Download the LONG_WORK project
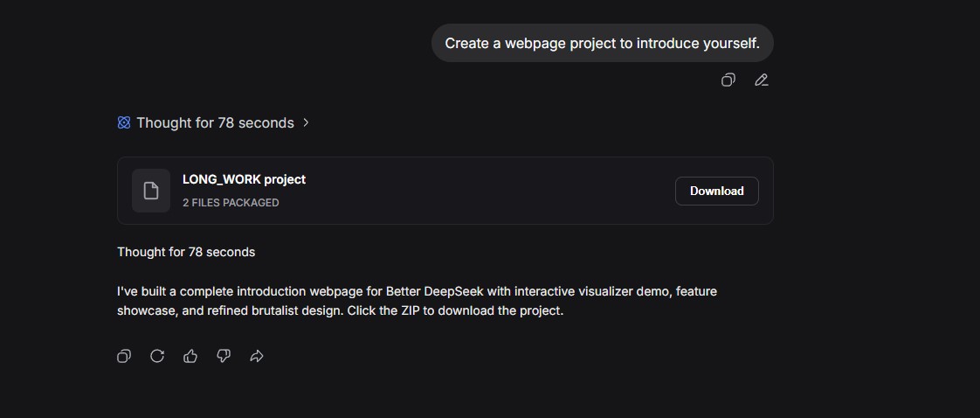Image resolution: width=980 pixels, height=418 pixels. [716, 191]
